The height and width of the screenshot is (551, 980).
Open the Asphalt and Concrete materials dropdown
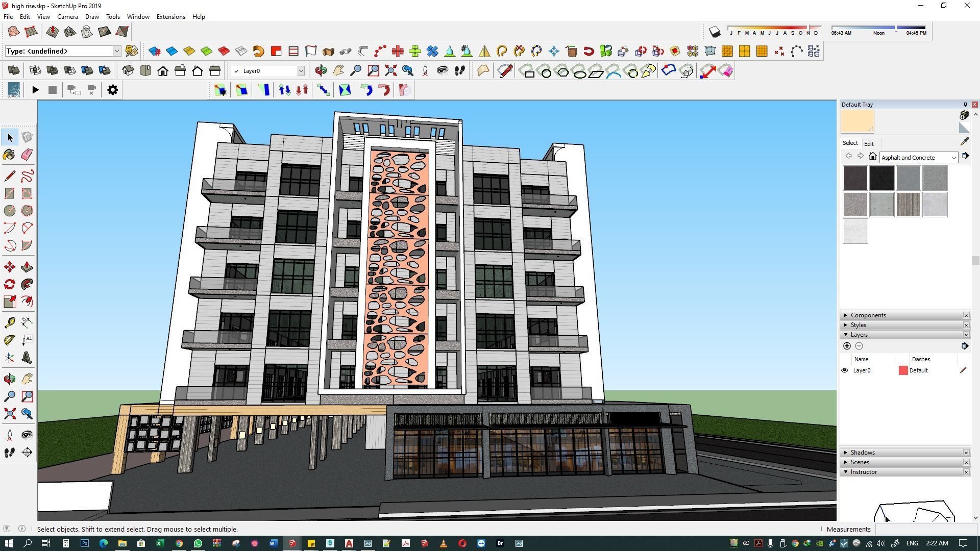[953, 158]
